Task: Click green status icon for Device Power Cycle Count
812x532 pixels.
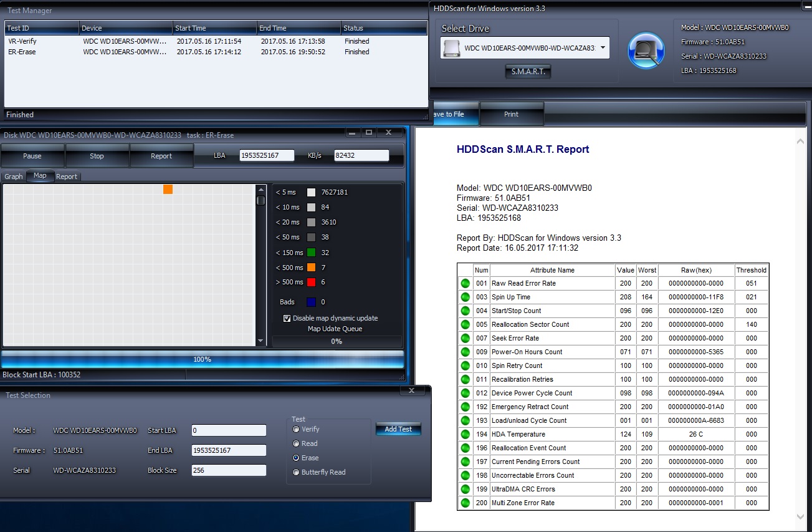Action: pos(465,393)
